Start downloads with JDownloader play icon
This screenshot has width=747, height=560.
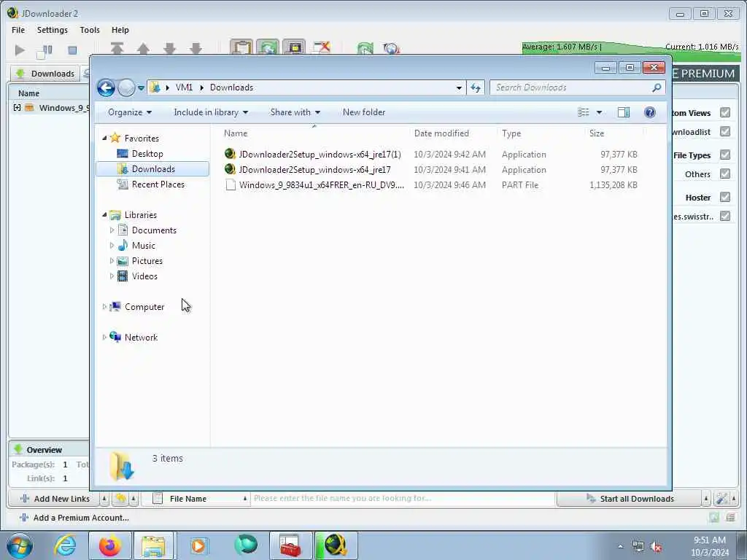[x=20, y=50]
